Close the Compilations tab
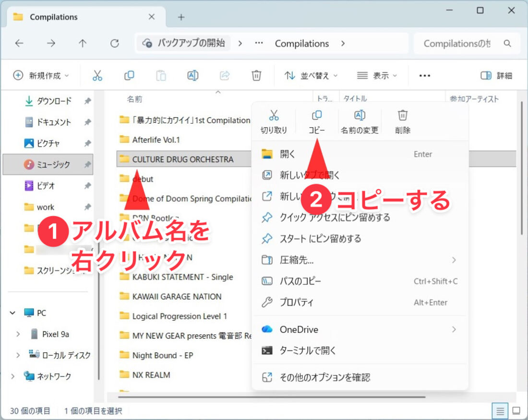The image size is (528, 420). point(152,17)
